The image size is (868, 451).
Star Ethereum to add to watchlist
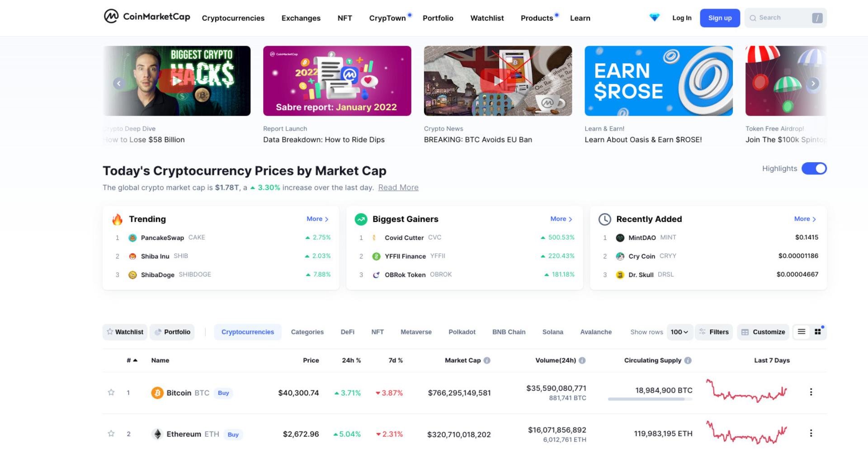111,433
